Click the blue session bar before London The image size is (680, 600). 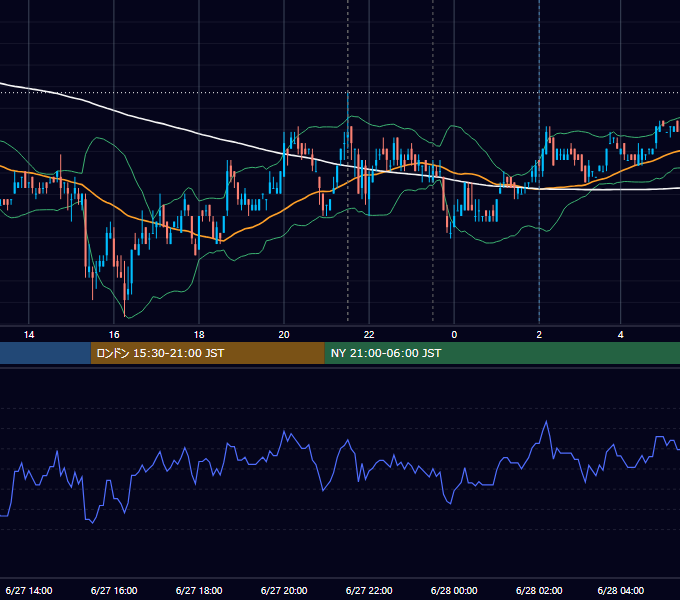click(x=45, y=353)
